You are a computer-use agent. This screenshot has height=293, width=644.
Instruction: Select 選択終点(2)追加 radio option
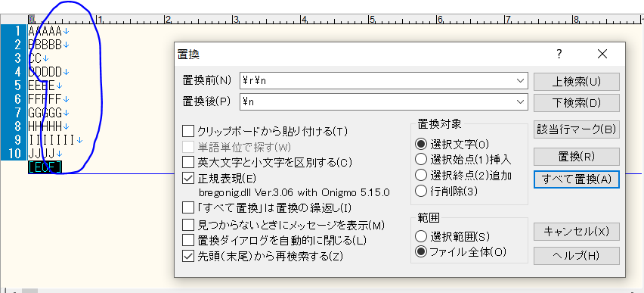click(x=421, y=176)
